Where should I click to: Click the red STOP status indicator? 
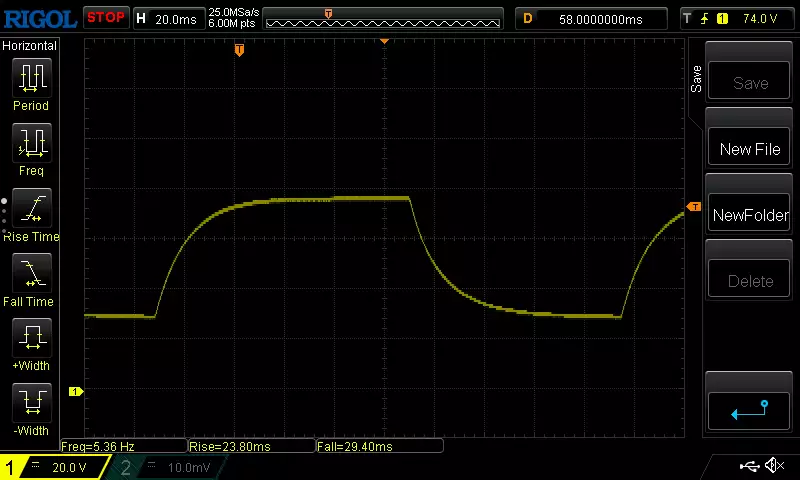105,17
